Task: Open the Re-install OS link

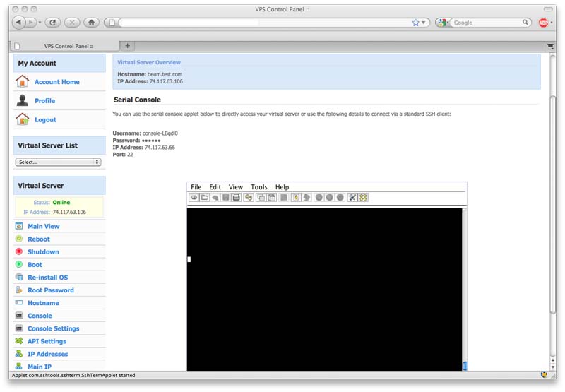Action: pos(47,278)
